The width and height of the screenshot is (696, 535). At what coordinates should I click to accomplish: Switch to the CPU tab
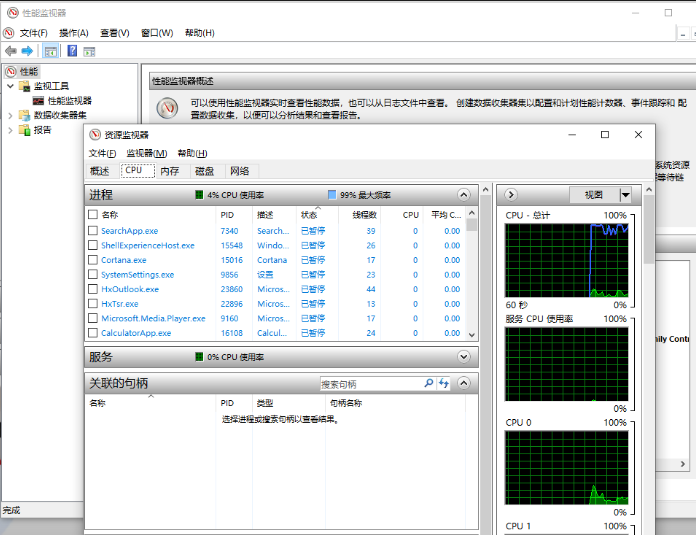point(138,170)
